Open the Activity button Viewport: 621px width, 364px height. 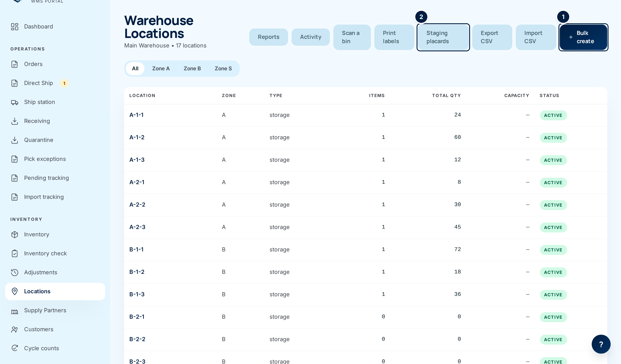(x=310, y=37)
